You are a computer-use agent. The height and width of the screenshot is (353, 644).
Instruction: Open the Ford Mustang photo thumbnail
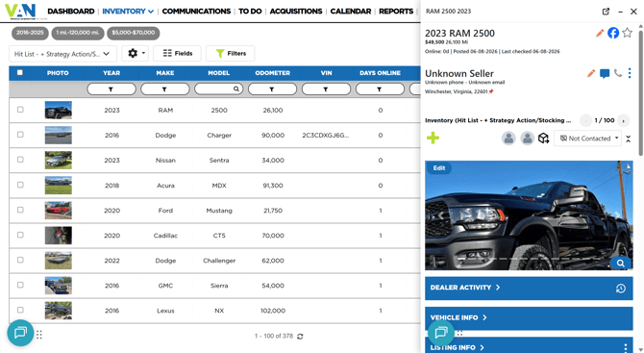tap(58, 211)
